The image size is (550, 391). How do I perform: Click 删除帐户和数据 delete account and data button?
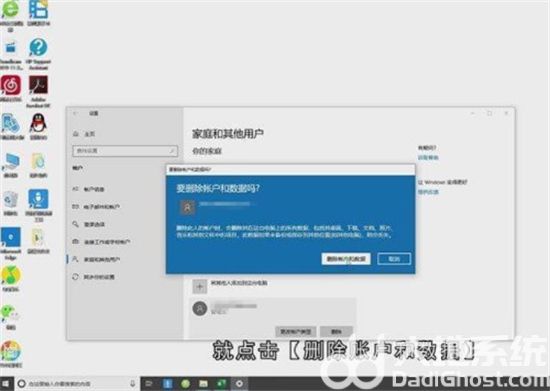point(346,259)
